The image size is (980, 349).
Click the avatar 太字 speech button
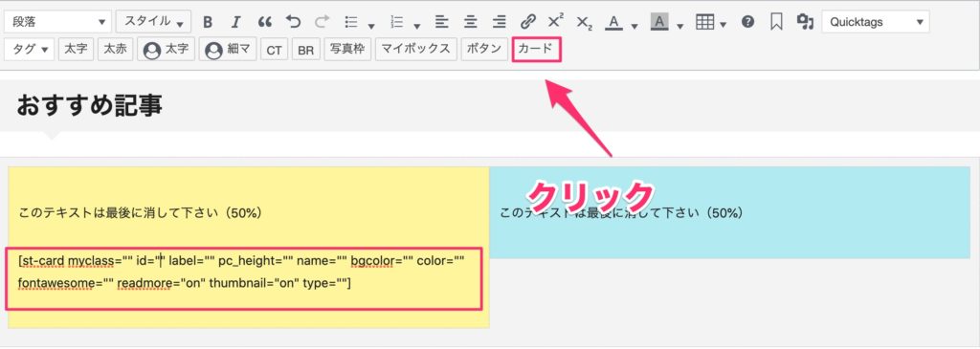167,50
